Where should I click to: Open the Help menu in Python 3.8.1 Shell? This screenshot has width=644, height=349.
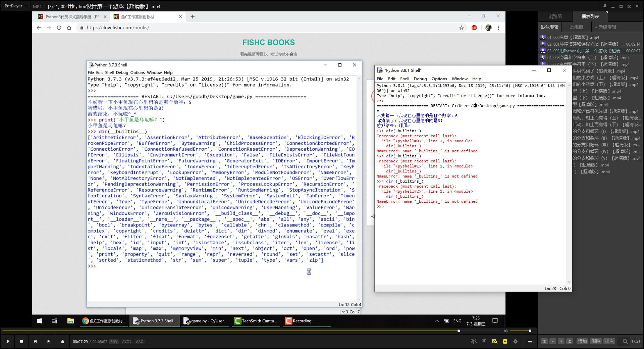477,79
